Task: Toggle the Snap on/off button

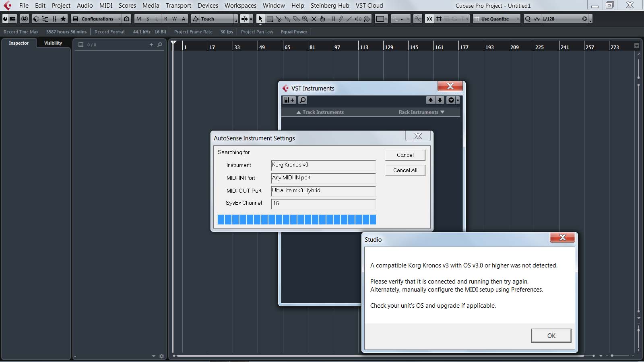Action: (x=429, y=19)
